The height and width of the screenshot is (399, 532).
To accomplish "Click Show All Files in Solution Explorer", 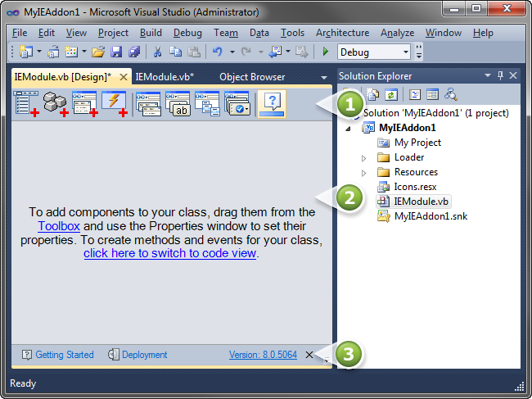I will (373, 94).
